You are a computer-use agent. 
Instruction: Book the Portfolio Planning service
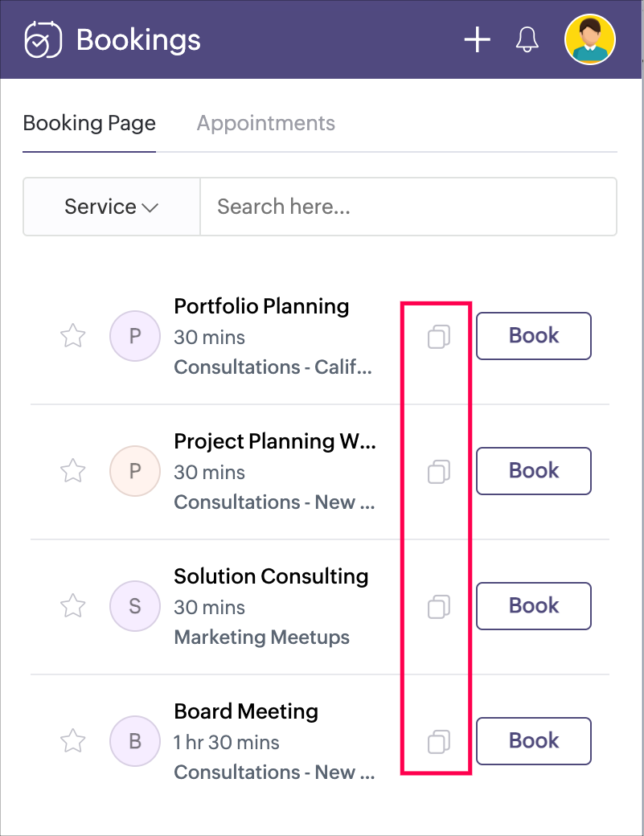pyautogui.click(x=534, y=336)
